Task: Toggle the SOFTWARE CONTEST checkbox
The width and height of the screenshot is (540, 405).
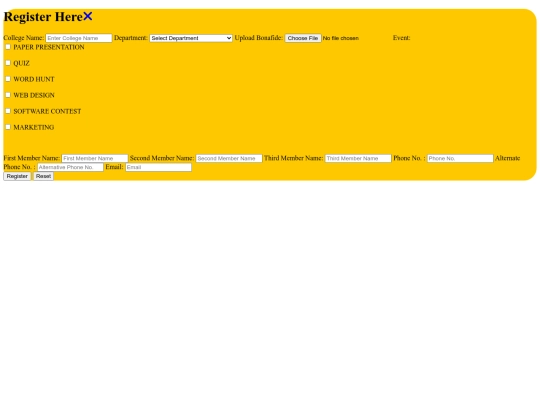Action: (8, 111)
